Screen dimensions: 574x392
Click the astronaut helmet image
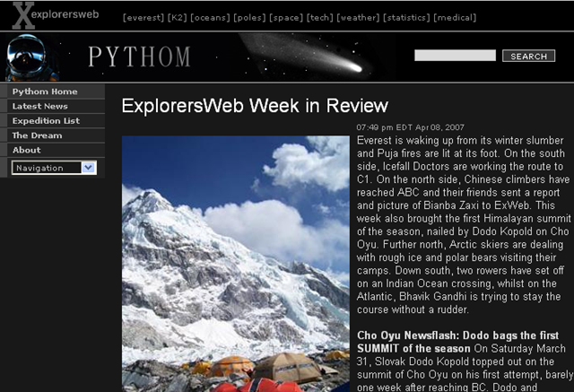click(x=32, y=57)
